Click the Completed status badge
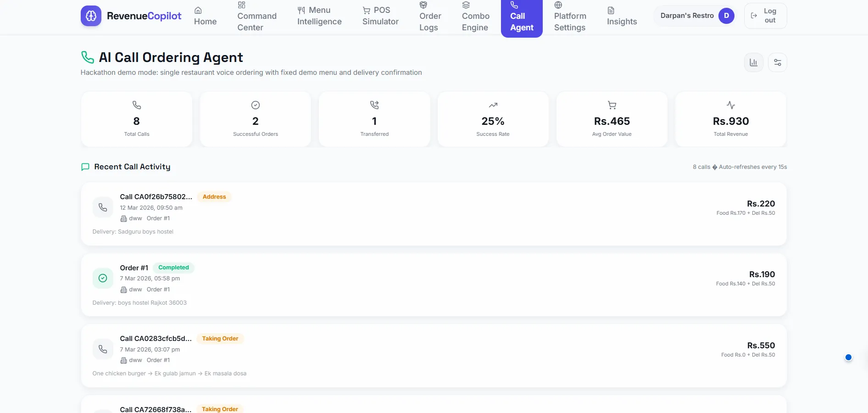868x413 pixels. (x=173, y=268)
